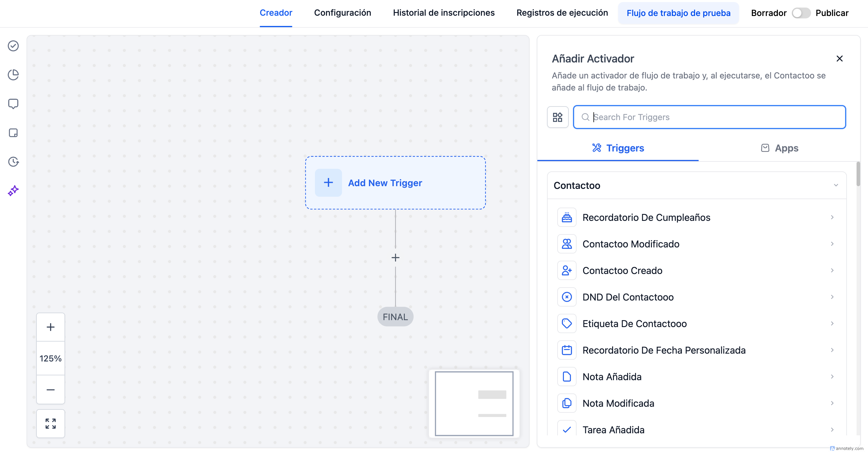Open the Configuración tab

point(342,13)
